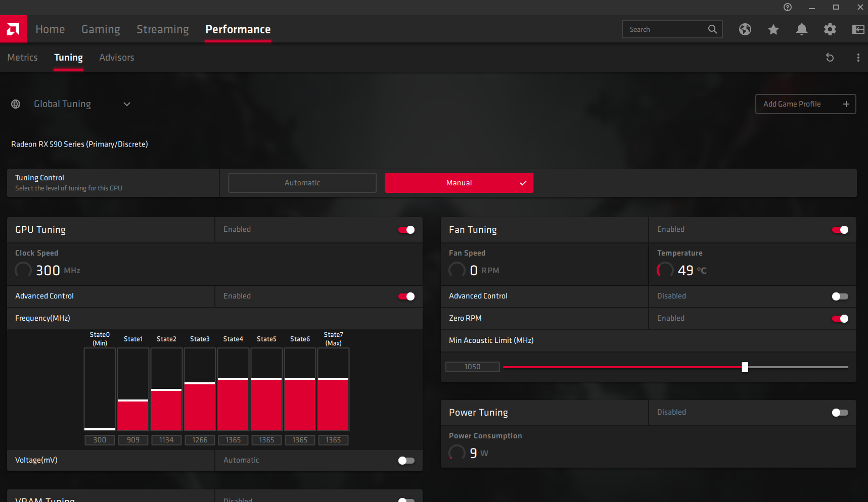
Task: Click the State0 (Min) frequency bar
Action: pos(100,389)
